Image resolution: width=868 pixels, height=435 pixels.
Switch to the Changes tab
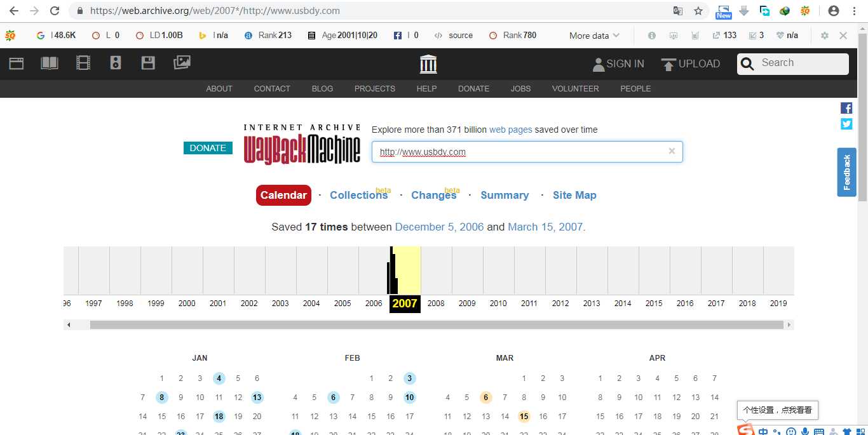(433, 195)
